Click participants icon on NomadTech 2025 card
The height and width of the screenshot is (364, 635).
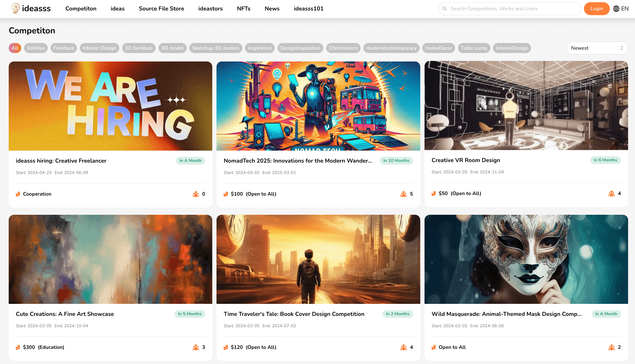[x=403, y=194]
